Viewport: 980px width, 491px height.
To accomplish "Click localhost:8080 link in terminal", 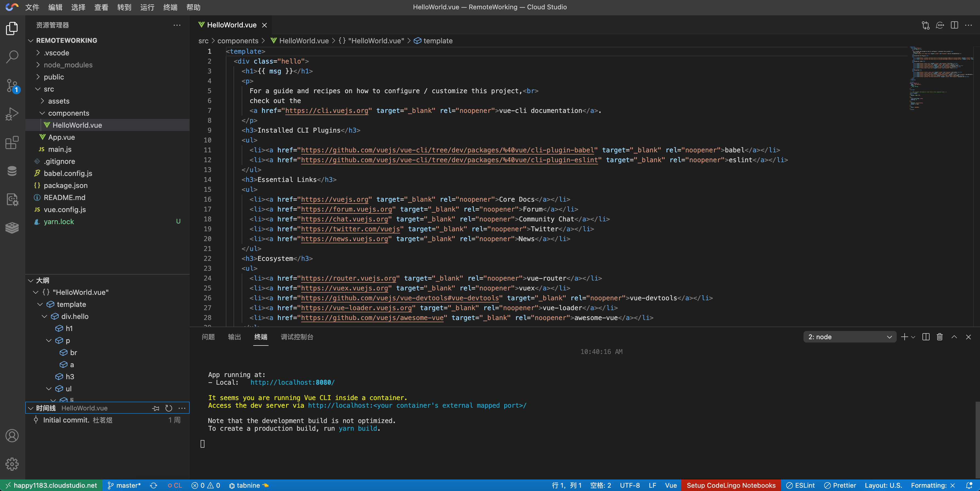I will (x=292, y=382).
